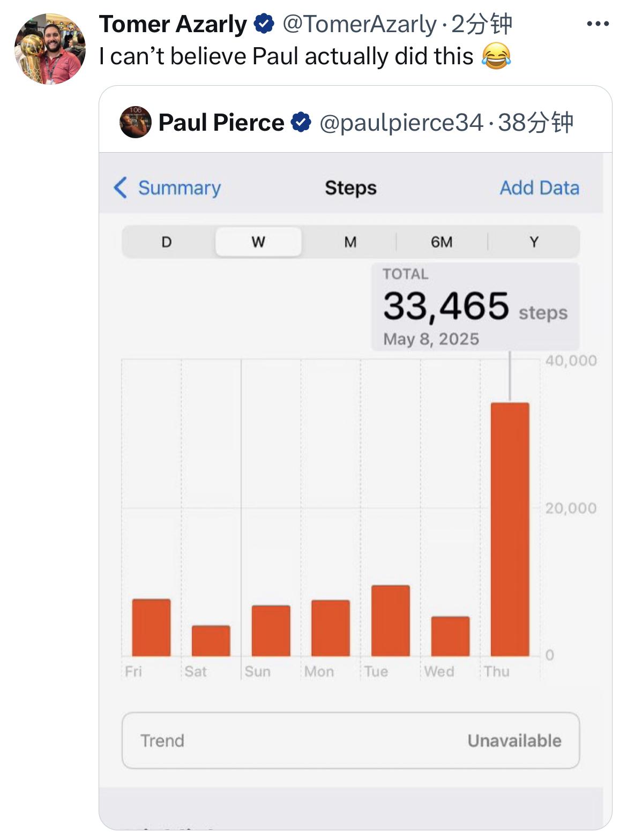Image resolution: width=627 pixels, height=840 pixels.
Task: Open Tomer Azarly's profile avatar
Action: 50,49
